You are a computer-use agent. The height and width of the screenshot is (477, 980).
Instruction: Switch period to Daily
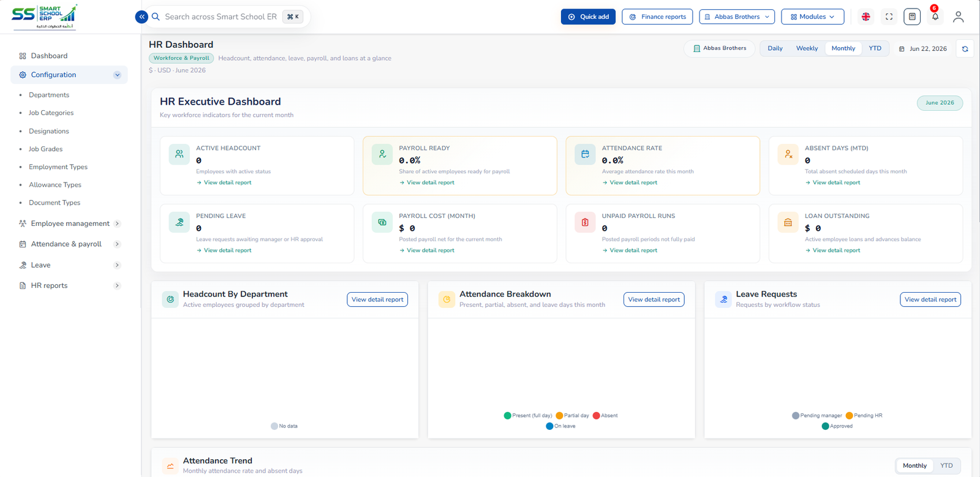point(775,48)
